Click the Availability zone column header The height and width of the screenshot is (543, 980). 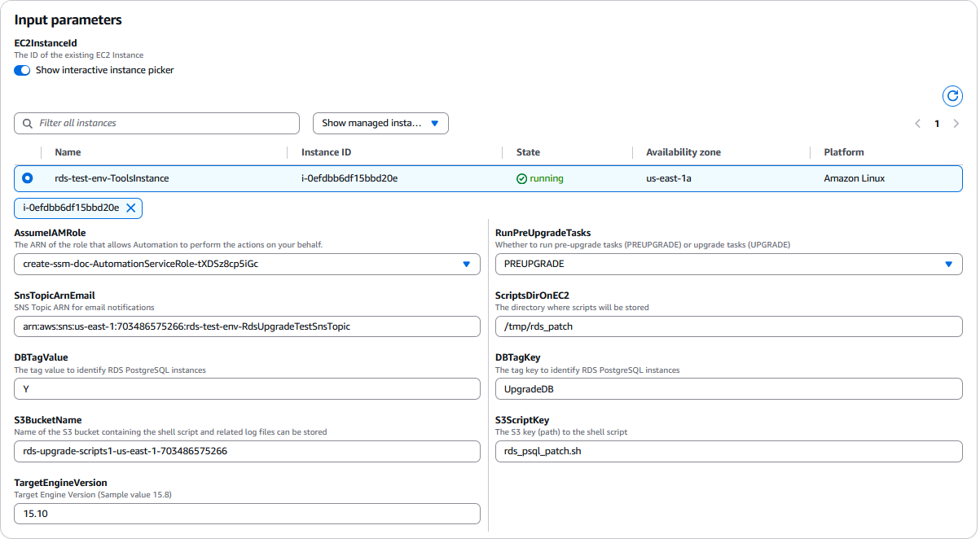[683, 152]
